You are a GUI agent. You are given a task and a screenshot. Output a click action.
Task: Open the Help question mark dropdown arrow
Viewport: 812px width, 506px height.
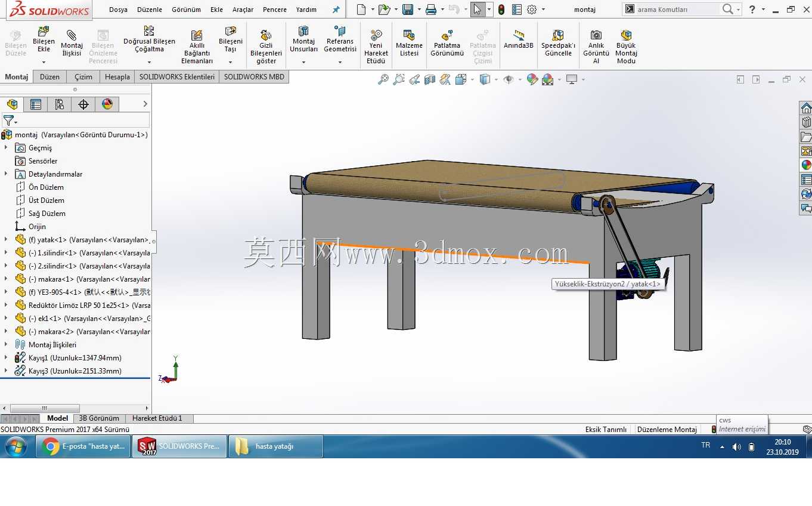[763, 10]
